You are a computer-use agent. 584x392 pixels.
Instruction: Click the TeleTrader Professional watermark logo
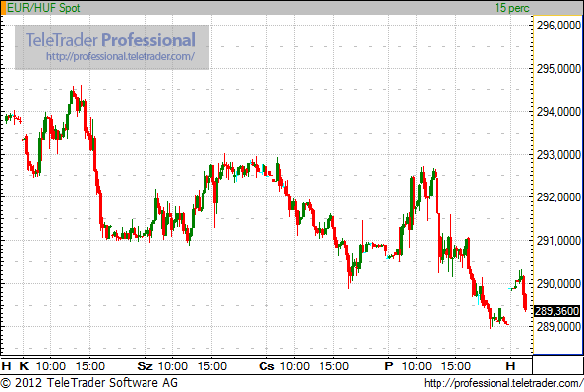(x=110, y=40)
